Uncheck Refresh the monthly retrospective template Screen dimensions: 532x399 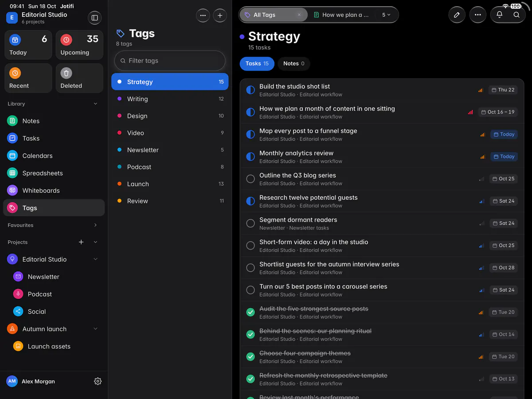pyautogui.click(x=250, y=379)
